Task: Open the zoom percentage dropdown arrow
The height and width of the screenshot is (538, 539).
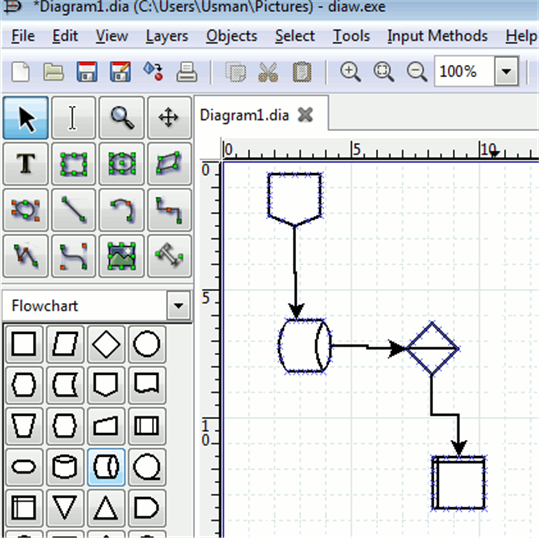Action: click(x=506, y=72)
